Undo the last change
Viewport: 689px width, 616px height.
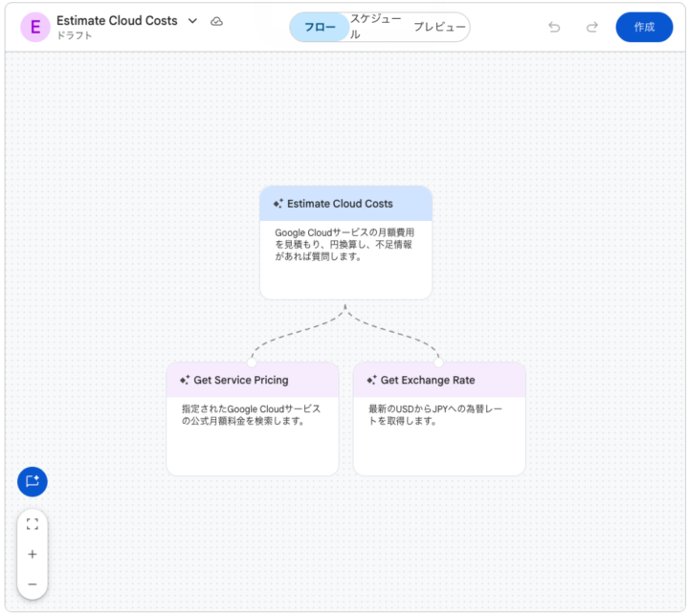pyautogui.click(x=554, y=27)
